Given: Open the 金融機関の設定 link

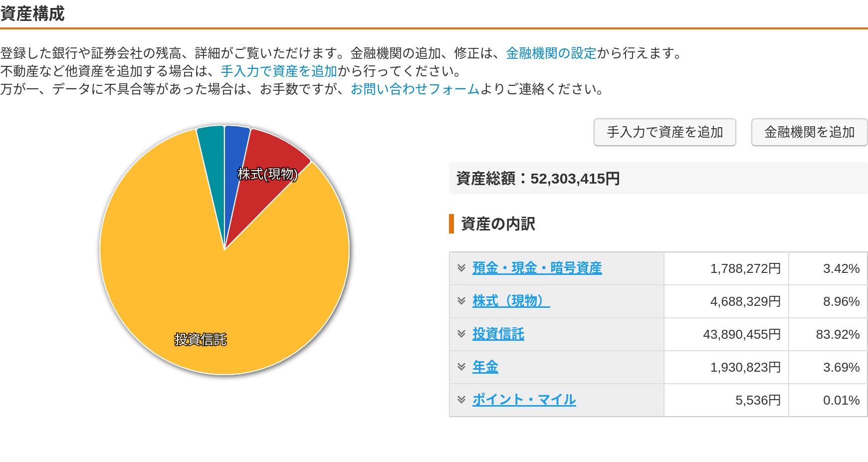Looking at the screenshot, I should click(x=551, y=53).
